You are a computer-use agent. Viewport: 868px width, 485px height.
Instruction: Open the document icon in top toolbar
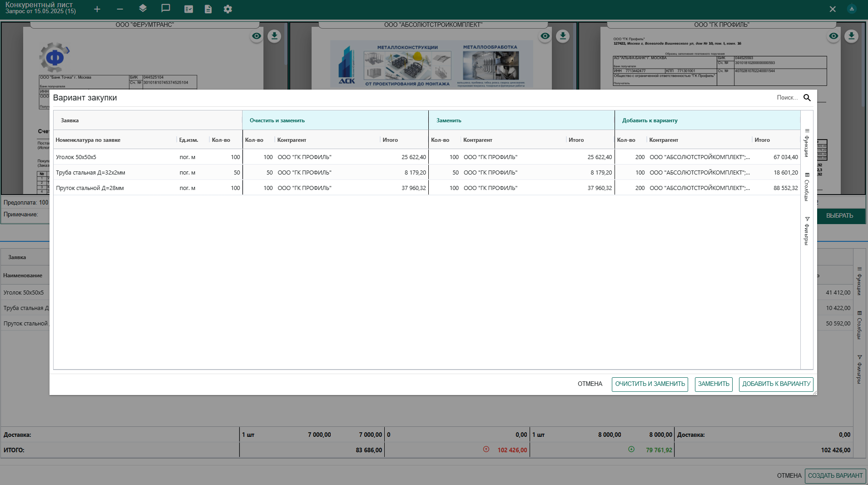coord(208,9)
